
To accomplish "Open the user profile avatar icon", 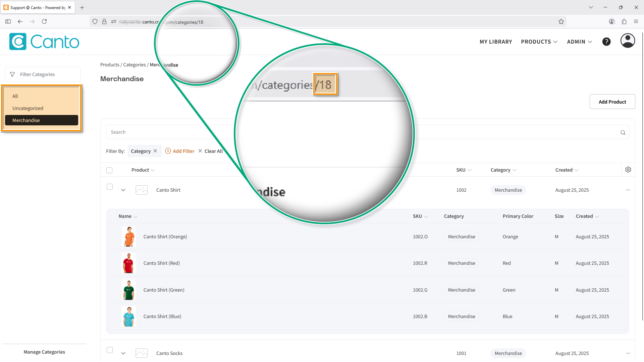I will pos(627,41).
